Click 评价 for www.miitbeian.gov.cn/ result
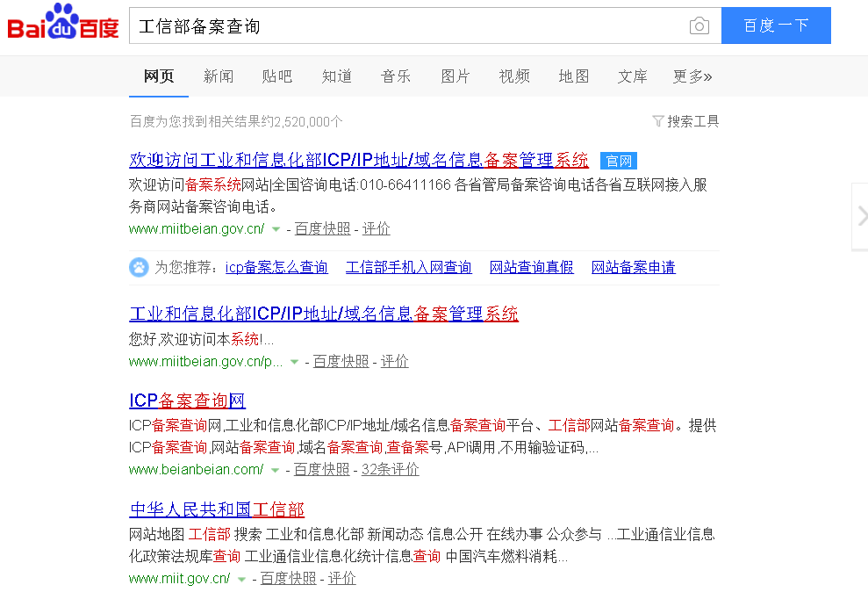The height and width of the screenshot is (592, 868). click(x=377, y=228)
